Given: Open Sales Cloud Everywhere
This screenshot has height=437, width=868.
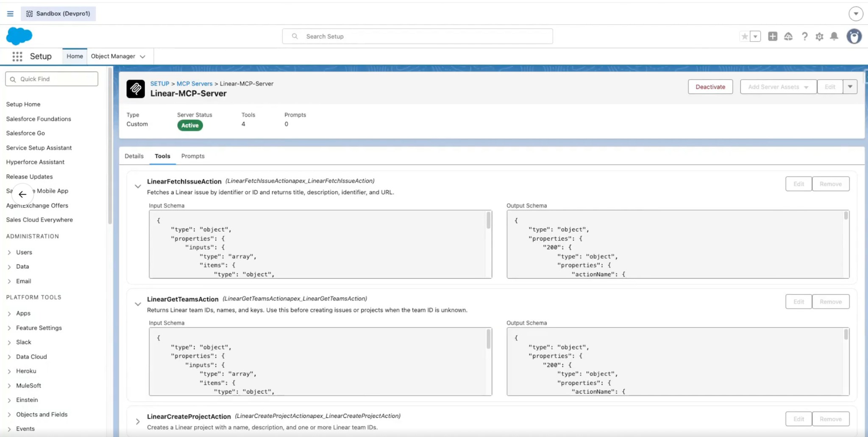Looking at the screenshot, I should click(39, 220).
